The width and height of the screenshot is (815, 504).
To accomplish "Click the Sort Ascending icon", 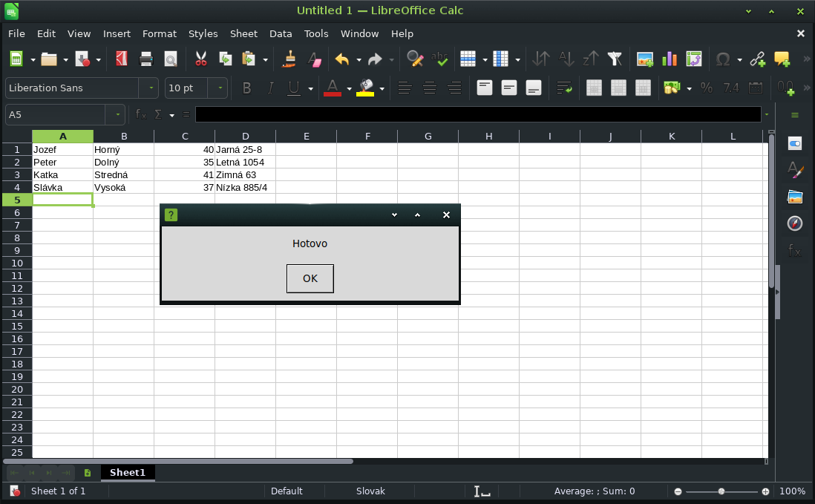I will (x=566, y=59).
